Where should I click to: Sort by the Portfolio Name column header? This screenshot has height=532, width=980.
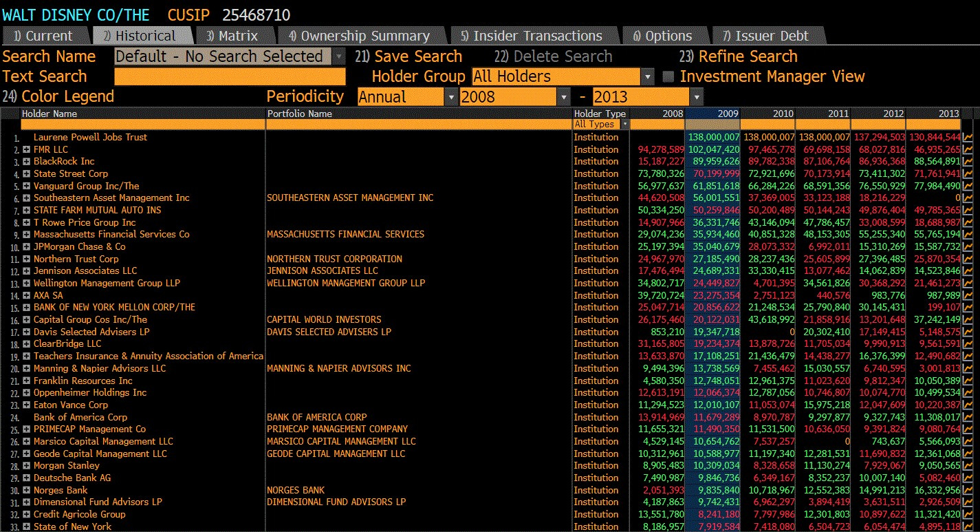pyautogui.click(x=419, y=114)
